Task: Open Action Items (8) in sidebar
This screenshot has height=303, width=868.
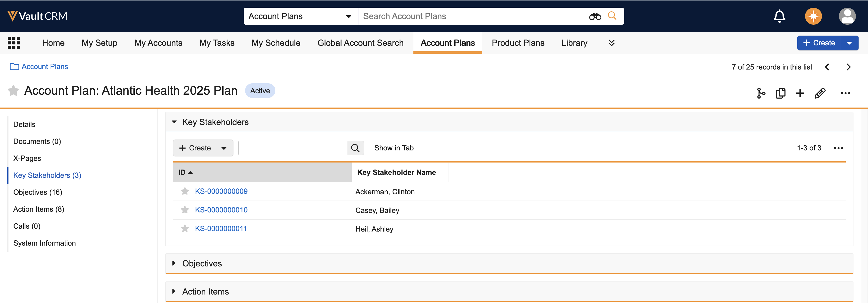Action: pyautogui.click(x=39, y=209)
